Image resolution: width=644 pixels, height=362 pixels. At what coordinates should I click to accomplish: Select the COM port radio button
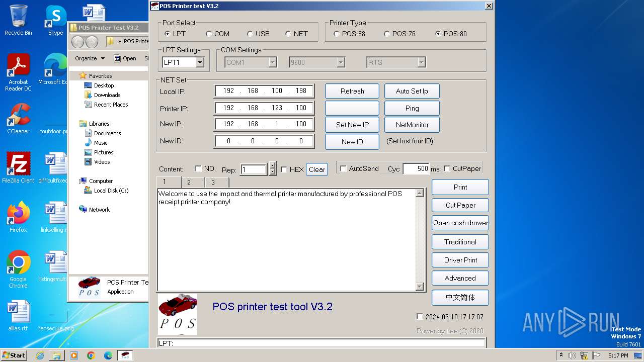(209, 34)
